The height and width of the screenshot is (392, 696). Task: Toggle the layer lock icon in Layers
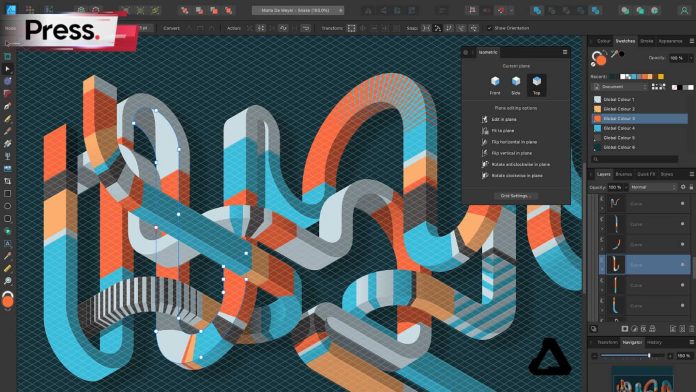pos(691,187)
